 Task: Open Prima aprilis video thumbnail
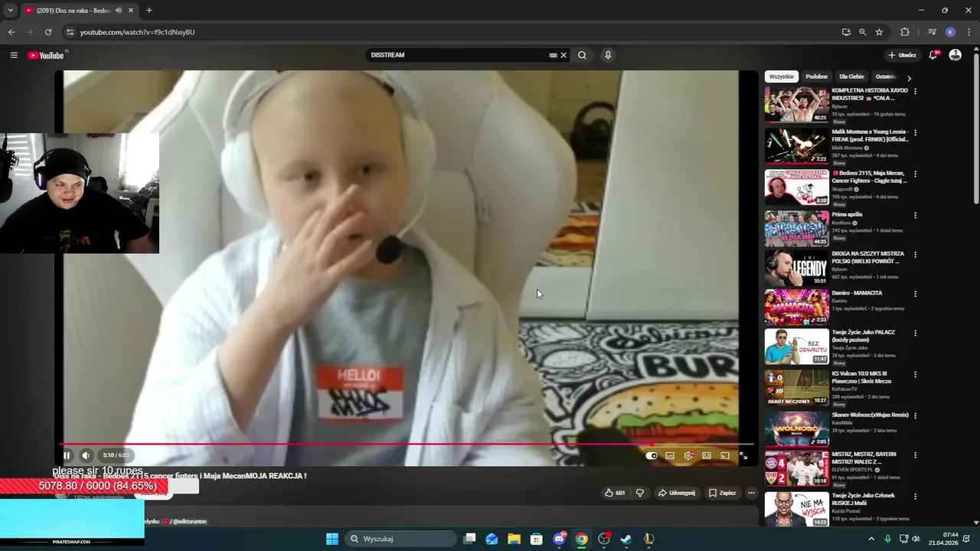click(x=796, y=228)
